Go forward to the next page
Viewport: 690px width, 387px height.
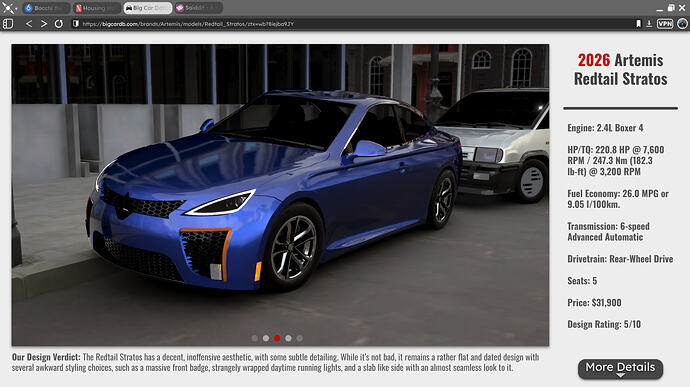44,24
